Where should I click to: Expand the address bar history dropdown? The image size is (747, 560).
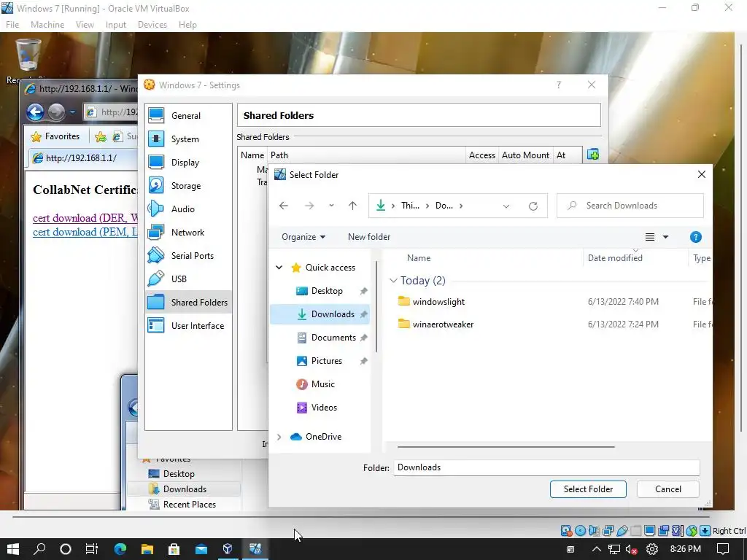point(506,206)
